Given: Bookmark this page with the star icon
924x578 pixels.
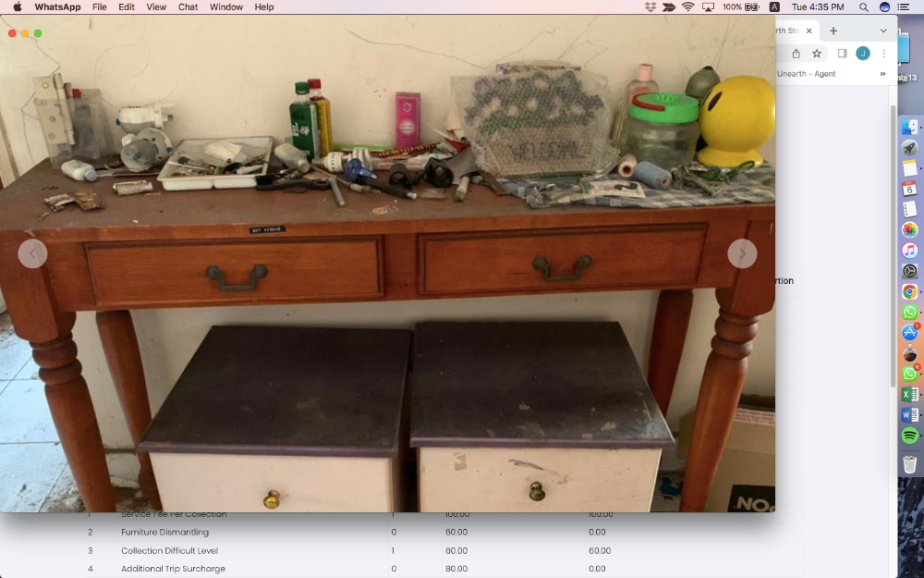Looking at the screenshot, I should click(817, 54).
